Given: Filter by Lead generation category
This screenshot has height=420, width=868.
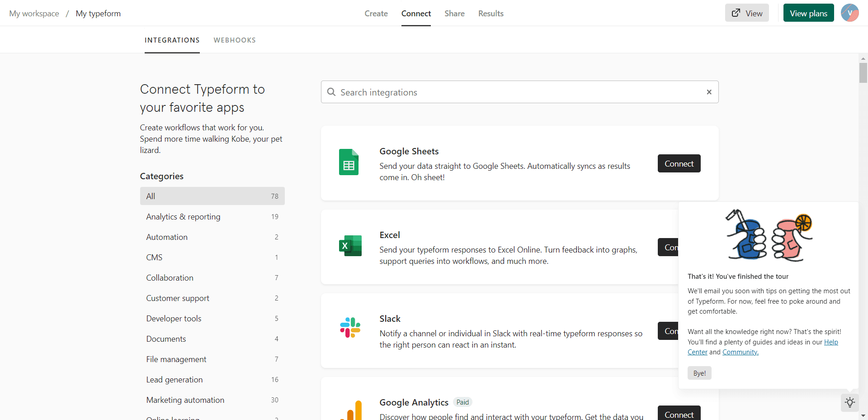Looking at the screenshot, I should tap(212, 379).
